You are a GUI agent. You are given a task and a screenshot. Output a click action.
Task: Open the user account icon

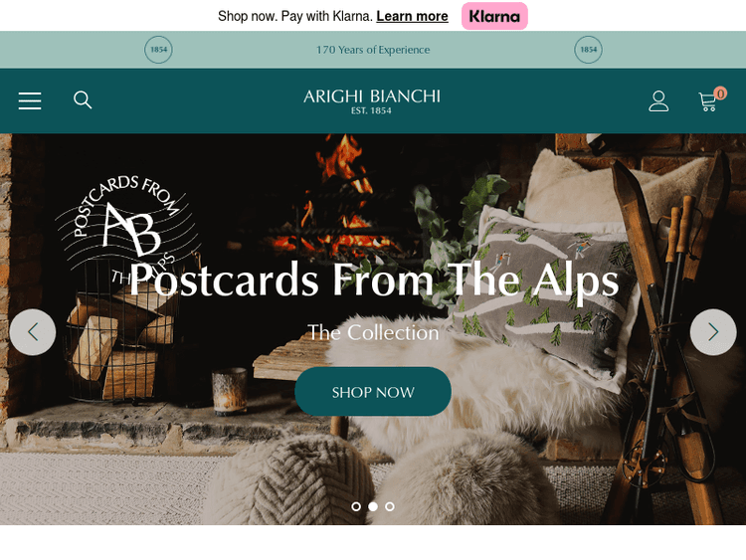[658, 101]
